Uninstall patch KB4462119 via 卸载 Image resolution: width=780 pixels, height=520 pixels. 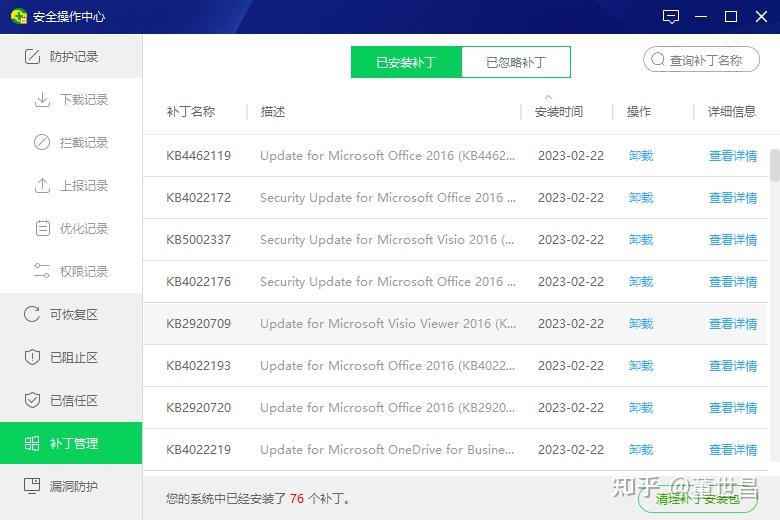(x=641, y=156)
